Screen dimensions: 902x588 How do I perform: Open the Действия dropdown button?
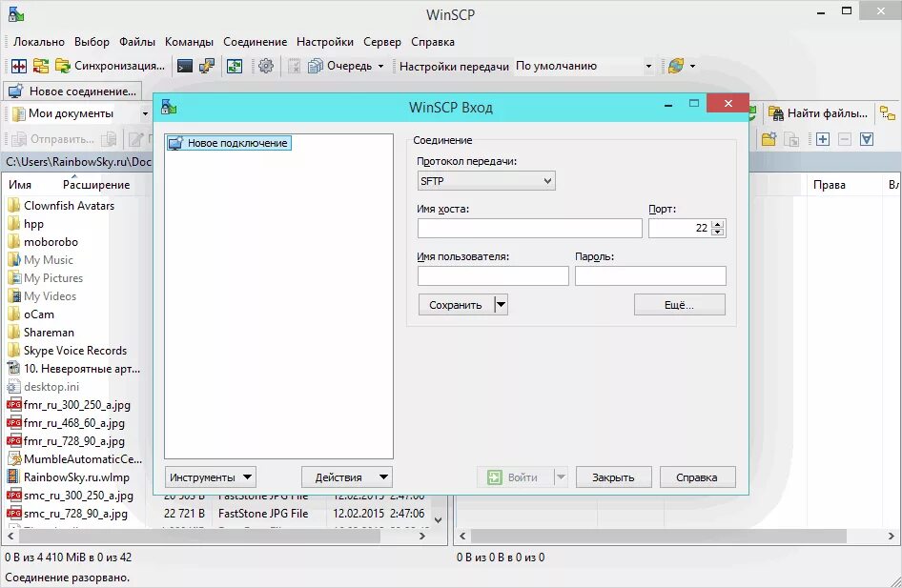(347, 477)
